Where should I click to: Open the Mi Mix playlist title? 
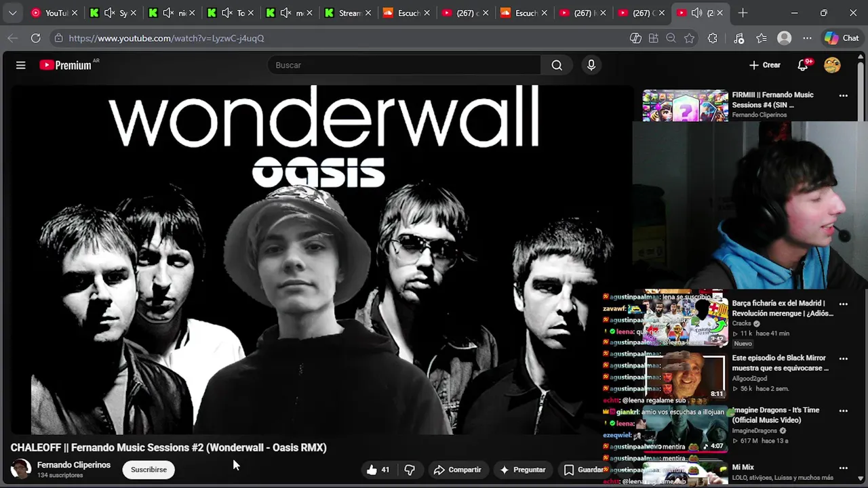coord(743,467)
